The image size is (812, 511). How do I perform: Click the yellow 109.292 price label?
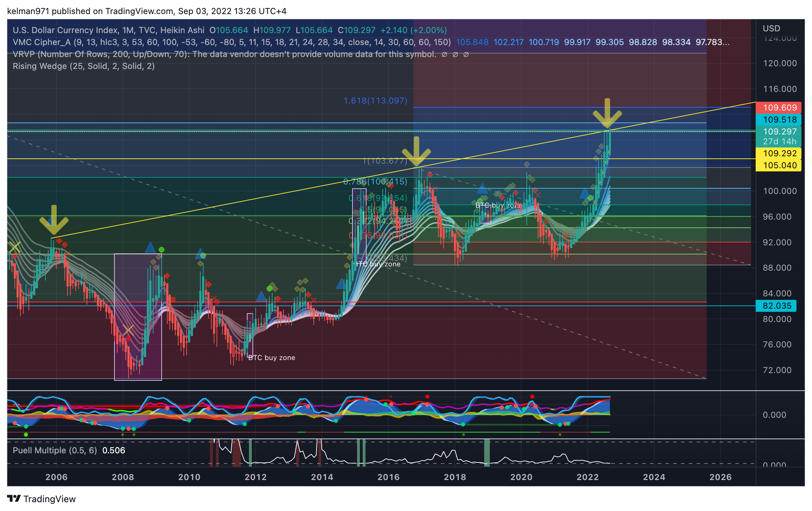click(x=779, y=153)
